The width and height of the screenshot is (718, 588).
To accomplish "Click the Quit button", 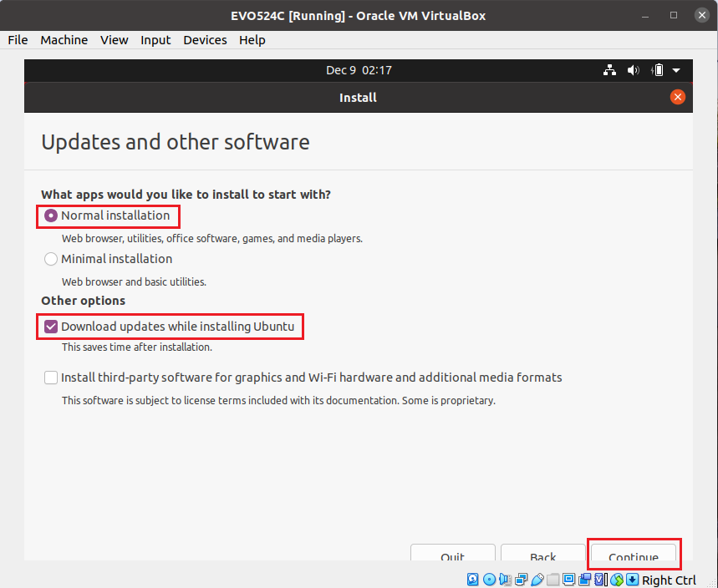I will (453, 552).
